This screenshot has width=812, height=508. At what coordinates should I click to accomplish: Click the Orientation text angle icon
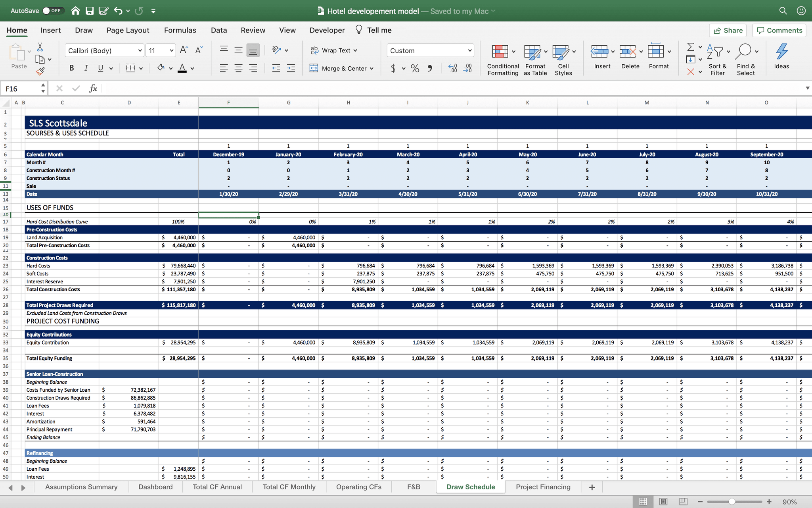pyautogui.click(x=276, y=50)
